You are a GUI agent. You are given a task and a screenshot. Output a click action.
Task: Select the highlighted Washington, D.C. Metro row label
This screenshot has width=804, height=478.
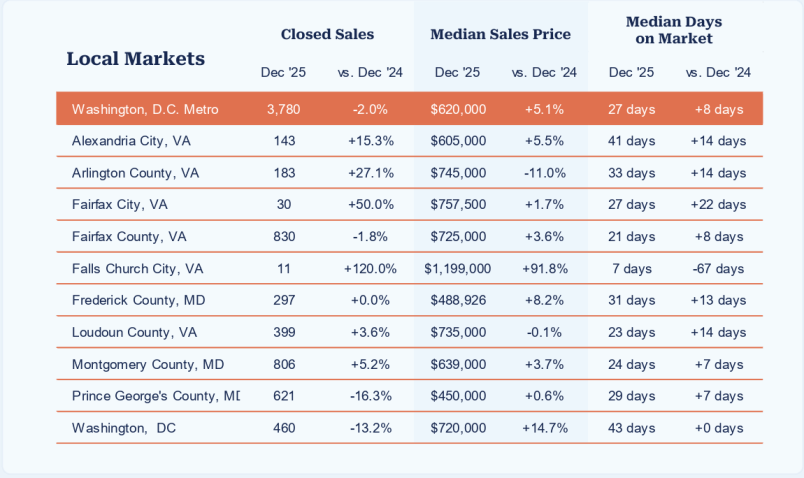pyautogui.click(x=145, y=109)
